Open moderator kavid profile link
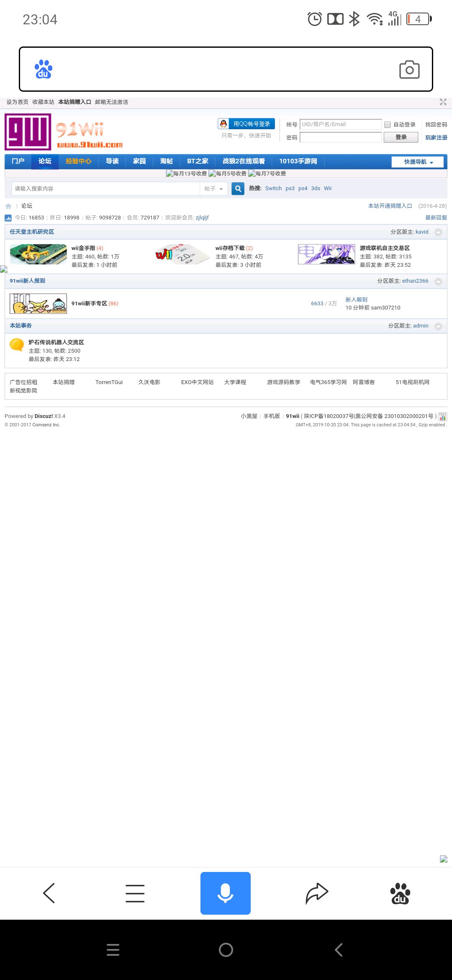Image resolution: width=452 pixels, height=980 pixels. [x=422, y=232]
